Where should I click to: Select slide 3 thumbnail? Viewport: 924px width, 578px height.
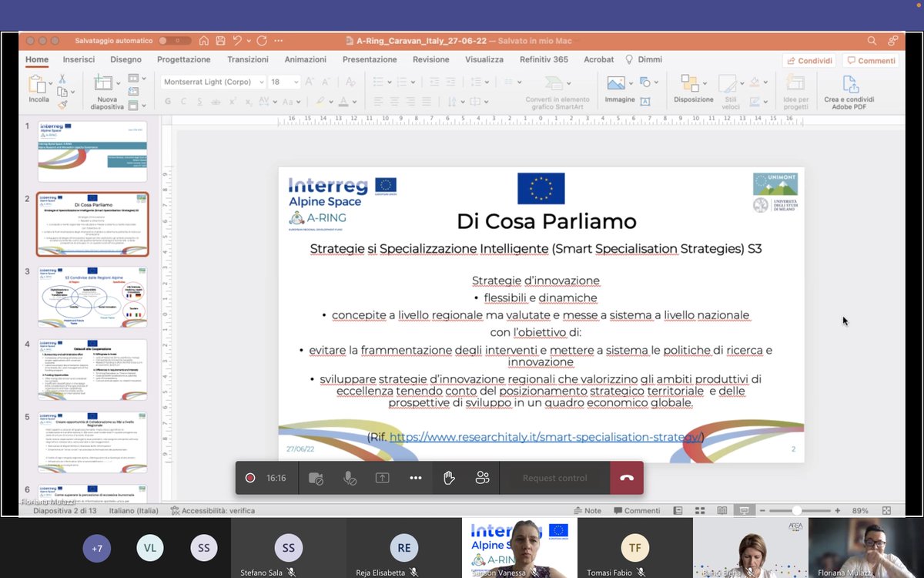[x=92, y=297]
